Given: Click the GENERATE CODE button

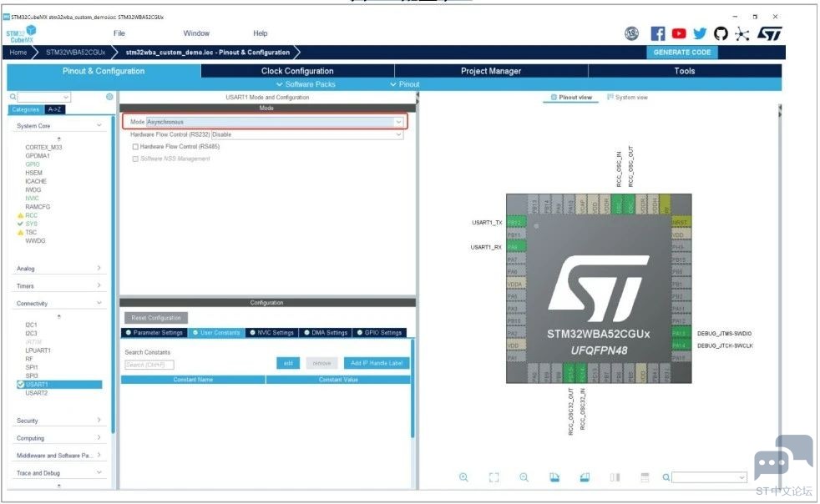Looking at the screenshot, I should click(682, 53).
